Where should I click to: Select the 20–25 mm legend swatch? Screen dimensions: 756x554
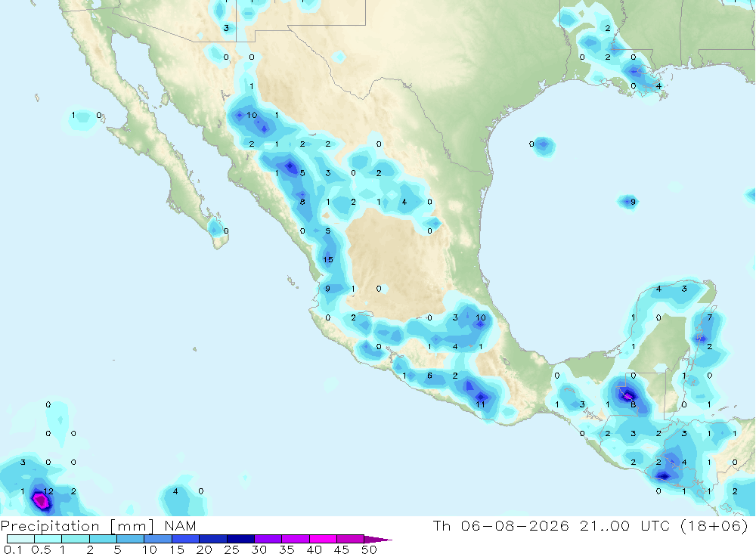[213, 539]
